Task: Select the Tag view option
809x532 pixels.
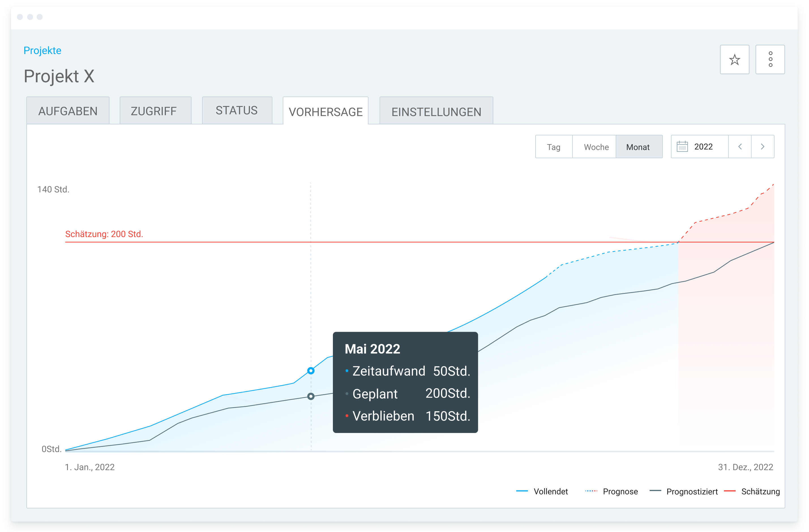Action: pos(553,147)
